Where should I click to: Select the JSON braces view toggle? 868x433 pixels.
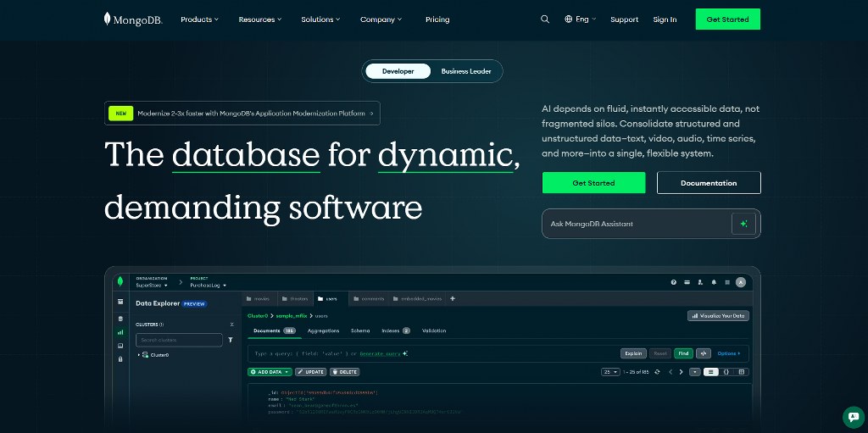pos(726,372)
